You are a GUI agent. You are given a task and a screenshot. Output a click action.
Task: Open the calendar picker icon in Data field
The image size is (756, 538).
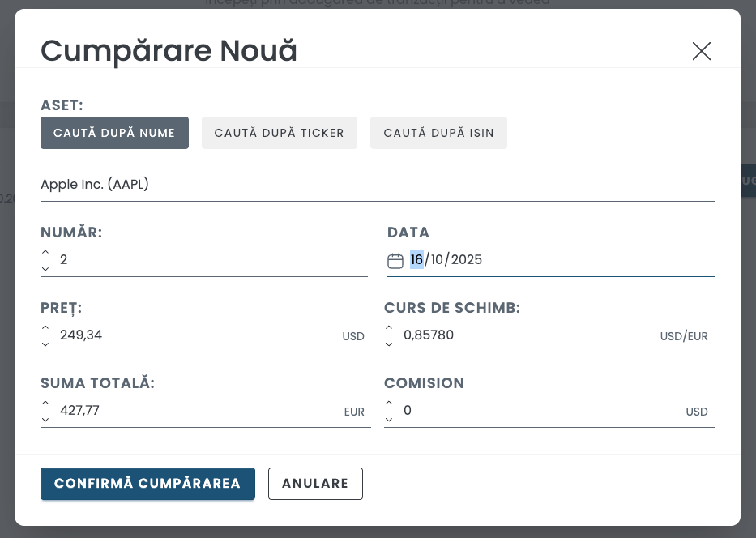click(395, 261)
